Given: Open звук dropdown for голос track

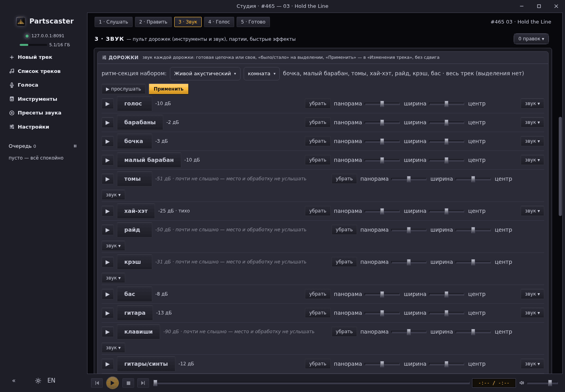Looking at the screenshot, I should pyautogui.click(x=532, y=104).
